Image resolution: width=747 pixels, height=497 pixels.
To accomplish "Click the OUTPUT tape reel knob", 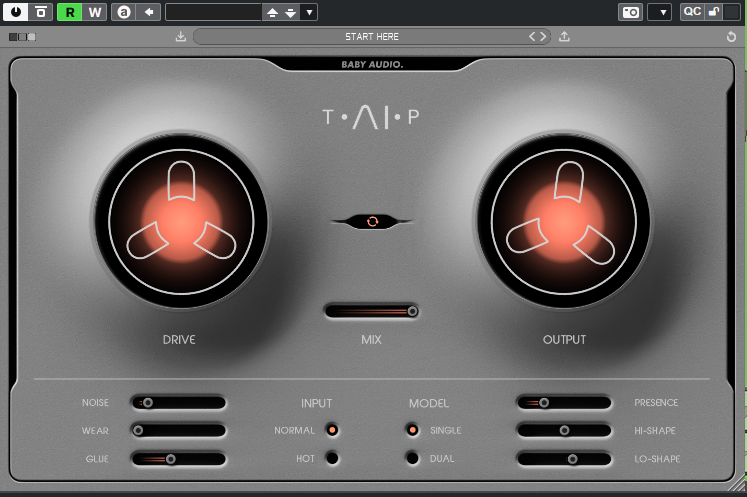I will pos(564,222).
